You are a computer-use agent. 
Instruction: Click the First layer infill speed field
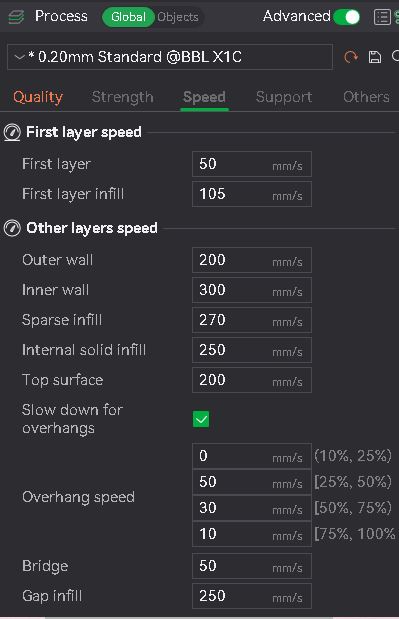coord(252,194)
